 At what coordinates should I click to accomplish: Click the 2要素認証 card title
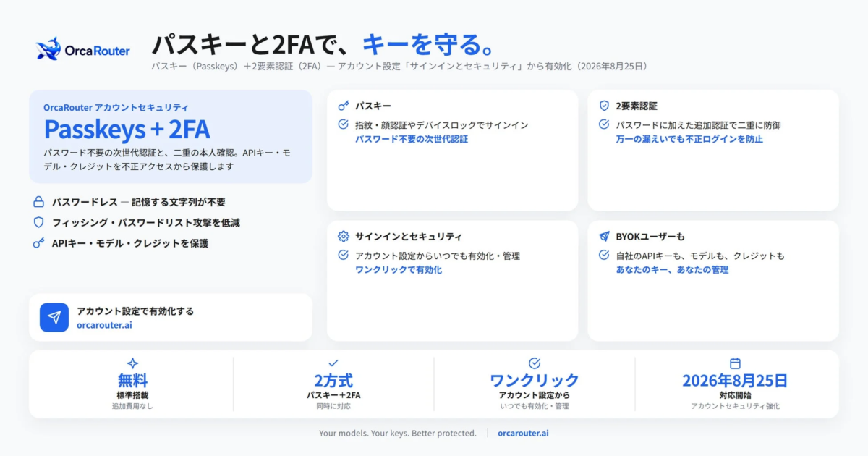tap(637, 106)
